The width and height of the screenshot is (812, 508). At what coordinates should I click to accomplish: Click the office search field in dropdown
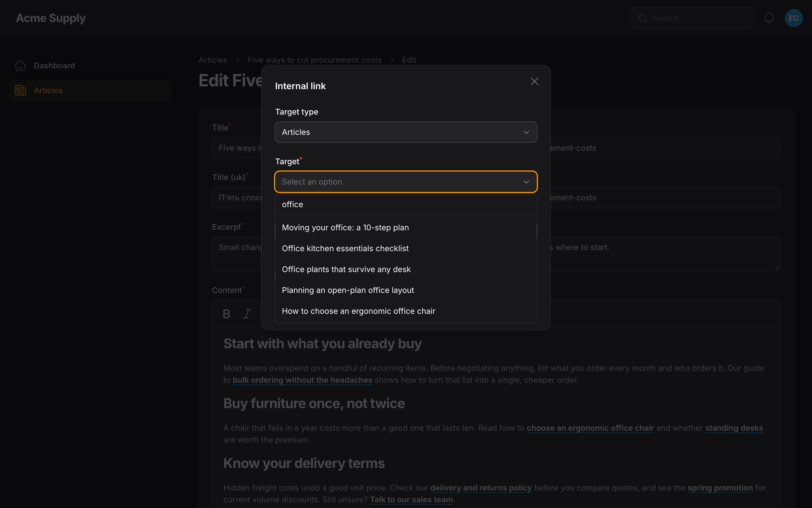[406, 204]
